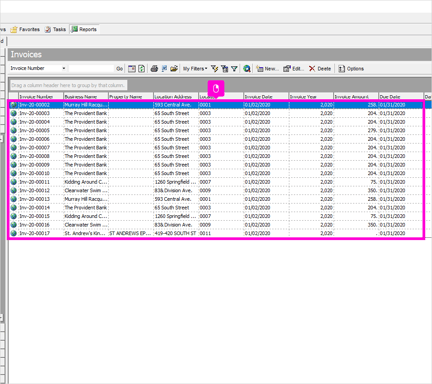The image size is (432, 384).
Task: Click Kidding Around business name in Inv-20-00011 row
Action: point(86,182)
